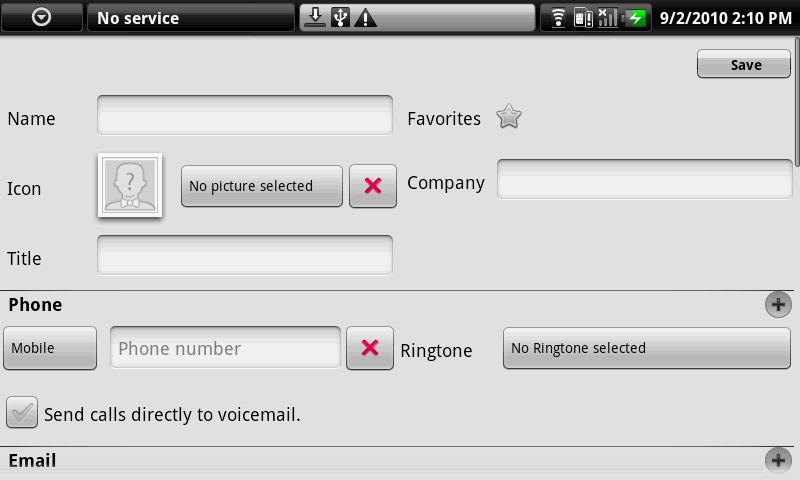
Task: Open the status bar dropdown menu
Action: 42,18
